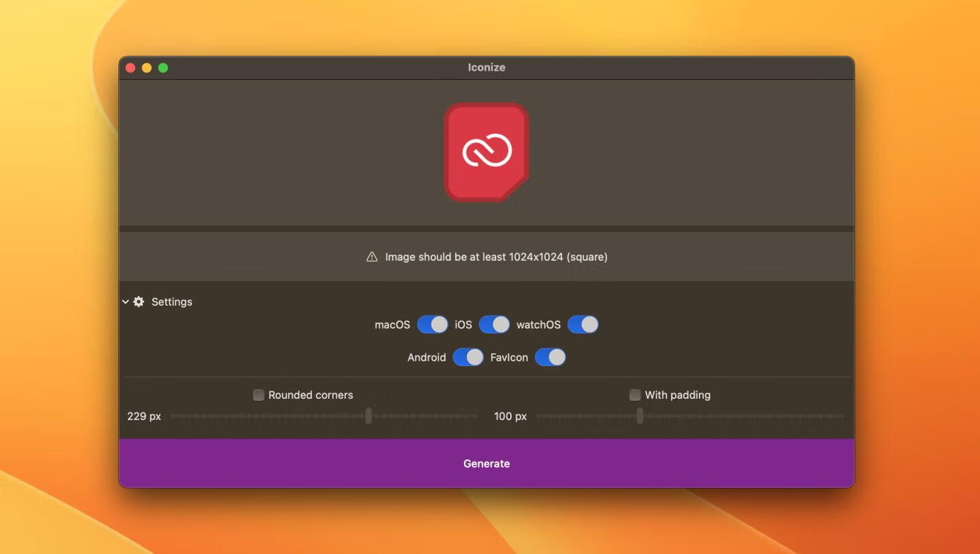The height and width of the screenshot is (554, 980).
Task: Check the With padding checkbox
Action: [635, 395]
